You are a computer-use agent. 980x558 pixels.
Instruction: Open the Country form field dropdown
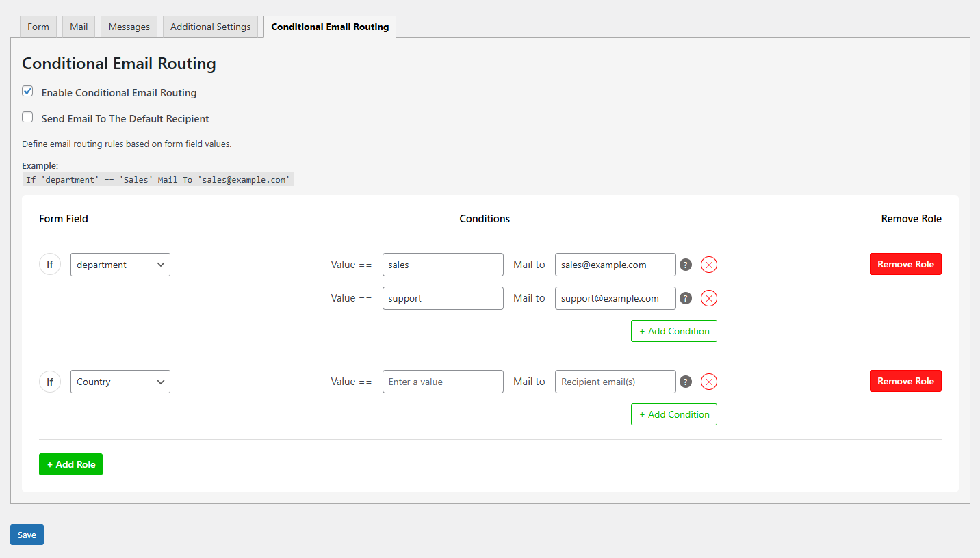click(x=120, y=382)
